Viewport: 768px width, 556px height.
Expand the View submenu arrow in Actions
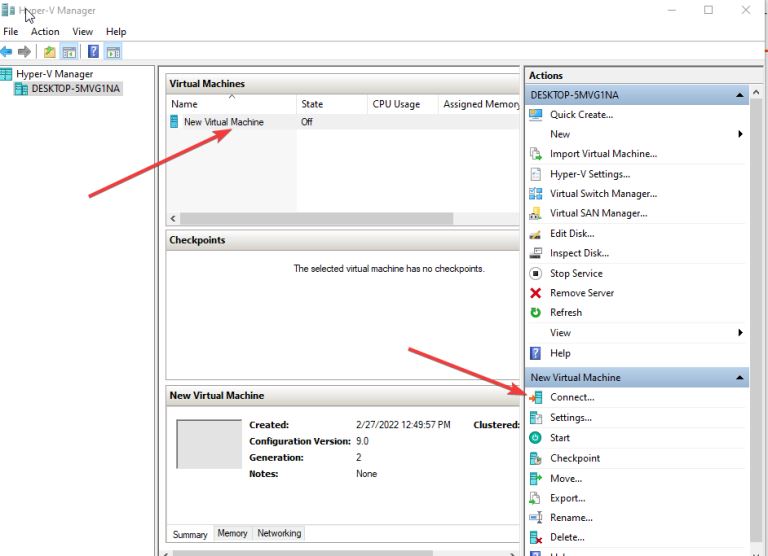coord(740,333)
